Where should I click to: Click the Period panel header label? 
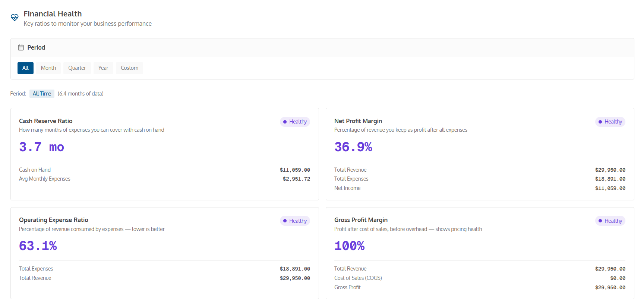tap(36, 48)
